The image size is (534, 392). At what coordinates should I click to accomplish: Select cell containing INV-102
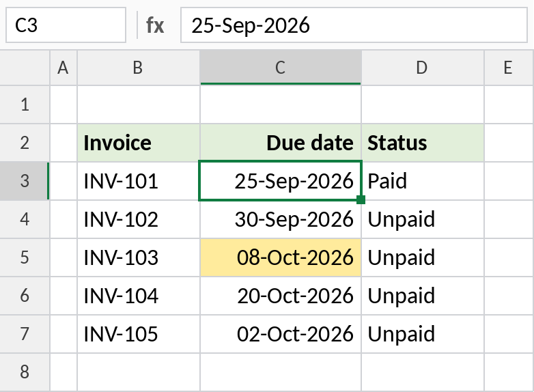pos(139,219)
